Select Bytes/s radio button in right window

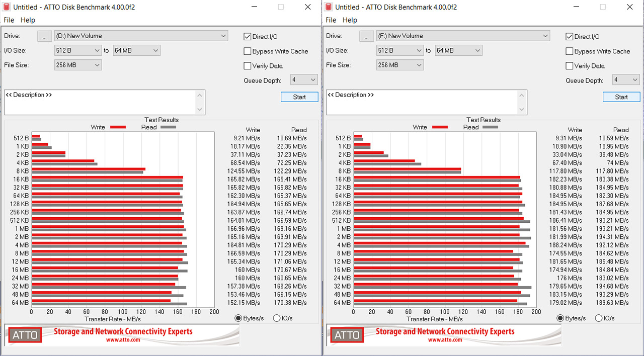(560, 318)
